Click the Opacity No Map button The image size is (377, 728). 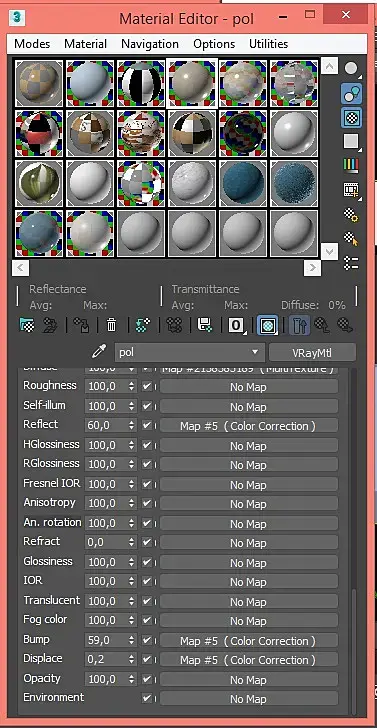248,680
